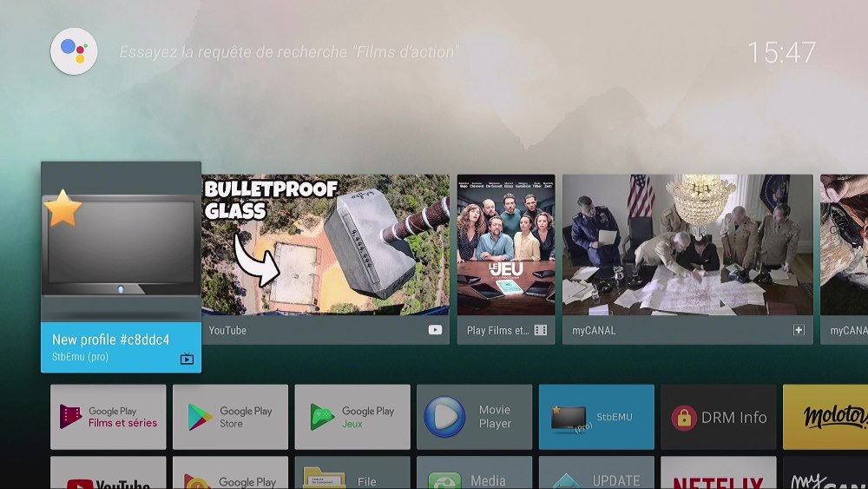
Task: Open the StbEMU (Pro) app tile
Action: tap(597, 417)
